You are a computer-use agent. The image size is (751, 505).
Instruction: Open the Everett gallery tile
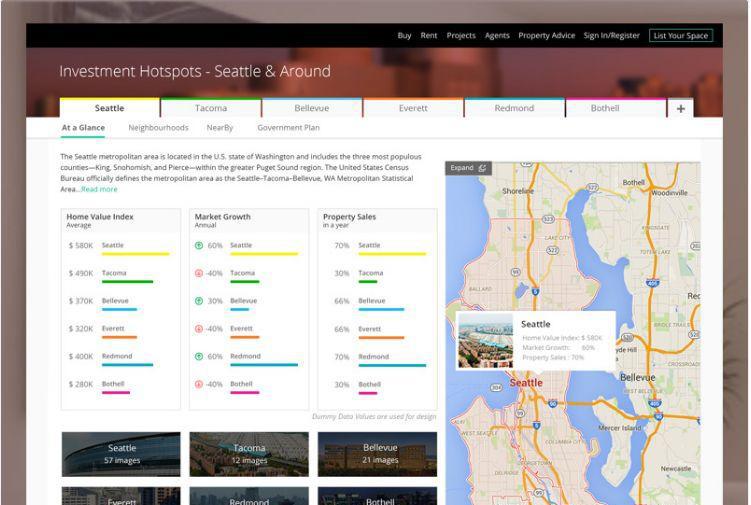[x=121, y=496]
